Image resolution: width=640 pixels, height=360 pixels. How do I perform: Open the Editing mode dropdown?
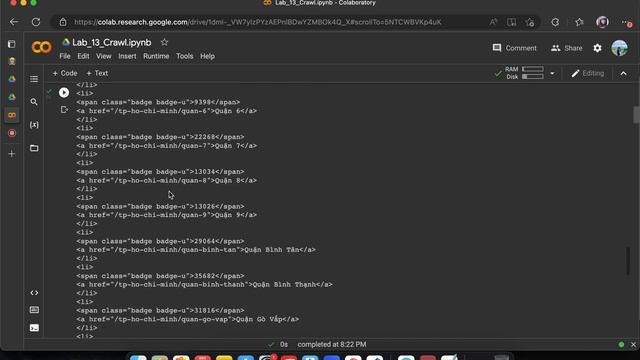tap(588, 73)
